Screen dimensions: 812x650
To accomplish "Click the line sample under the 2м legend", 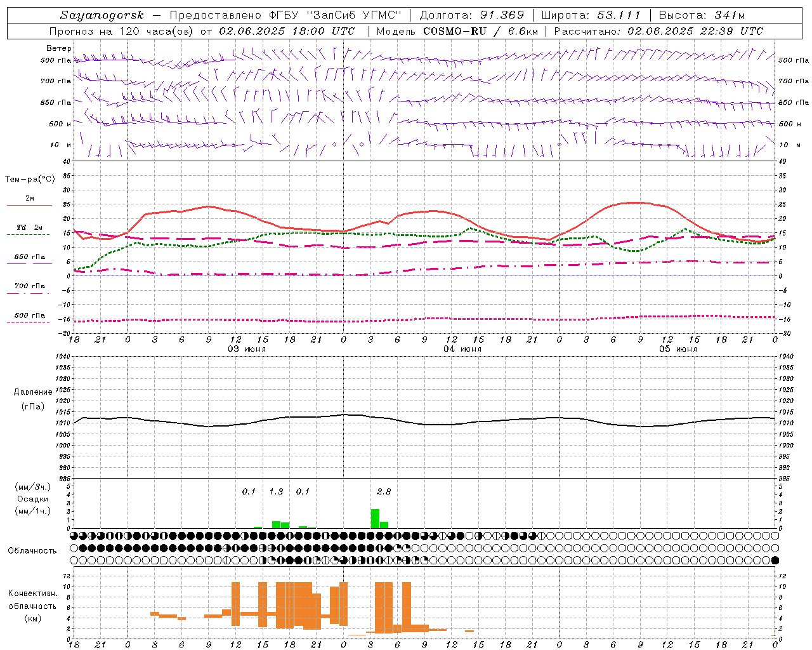I will (29, 206).
